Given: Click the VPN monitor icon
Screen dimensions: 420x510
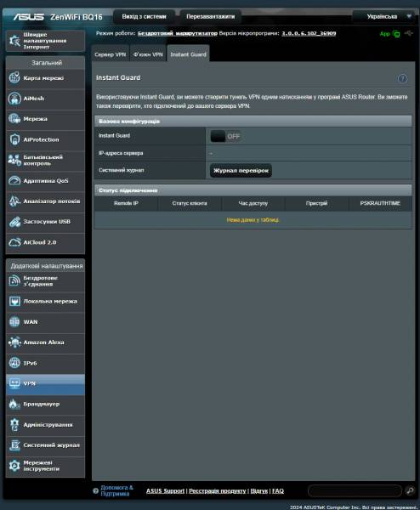Looking at the screenshot, I should point(14,383).
